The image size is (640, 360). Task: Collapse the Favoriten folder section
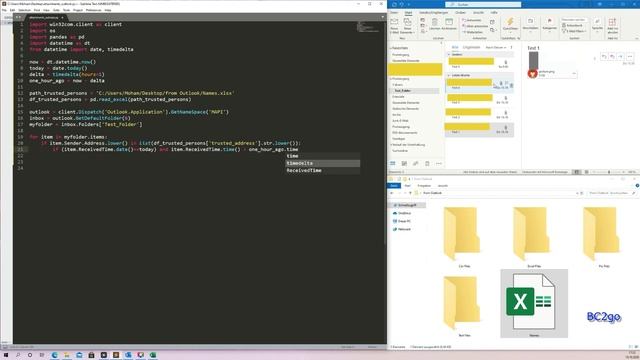point(391,48)
